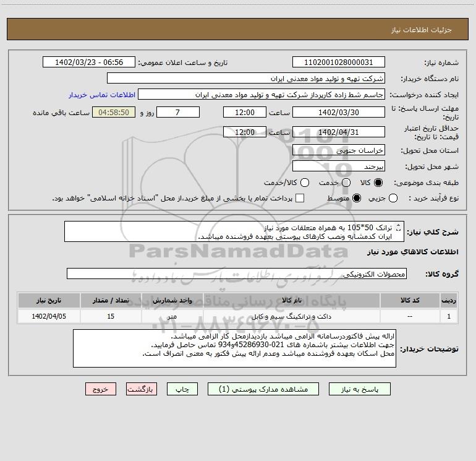Click the تاریخ نیاز column header
Screen dimensions: 476x461
coord(49,300)
